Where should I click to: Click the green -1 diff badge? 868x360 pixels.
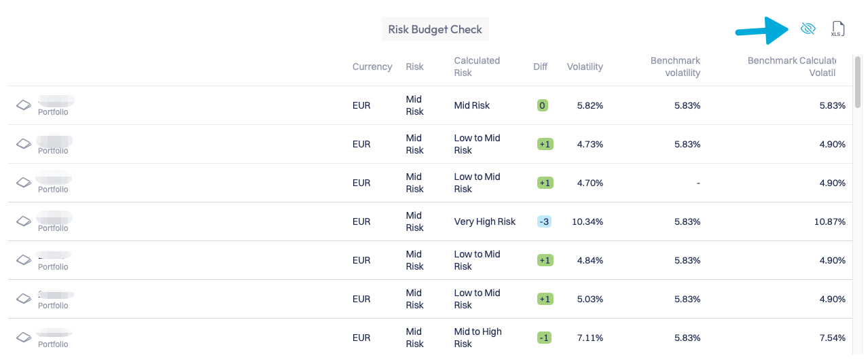tap(545, 338)
